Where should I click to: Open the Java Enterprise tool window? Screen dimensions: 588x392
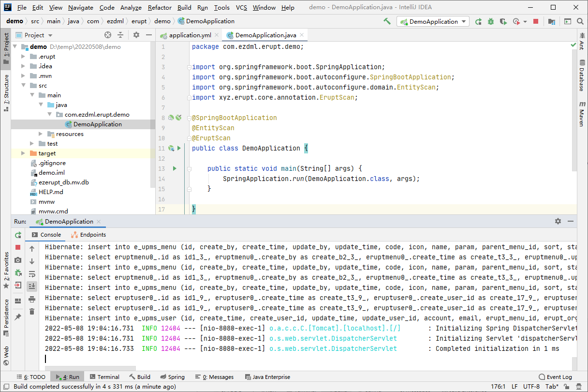pos(267,377)
